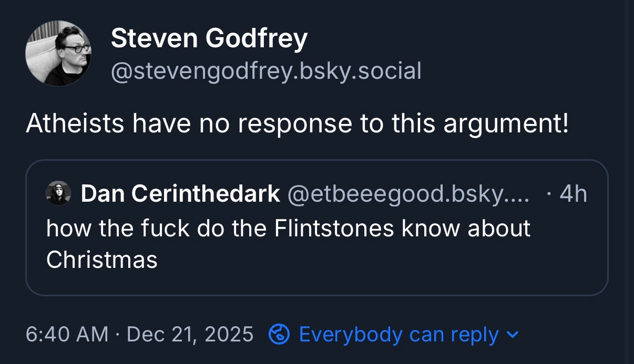Click the Dan Cerinthedark author name
The width and height of the screenshot is (634, 364).
pyautogui.click(x=180, y=194)
